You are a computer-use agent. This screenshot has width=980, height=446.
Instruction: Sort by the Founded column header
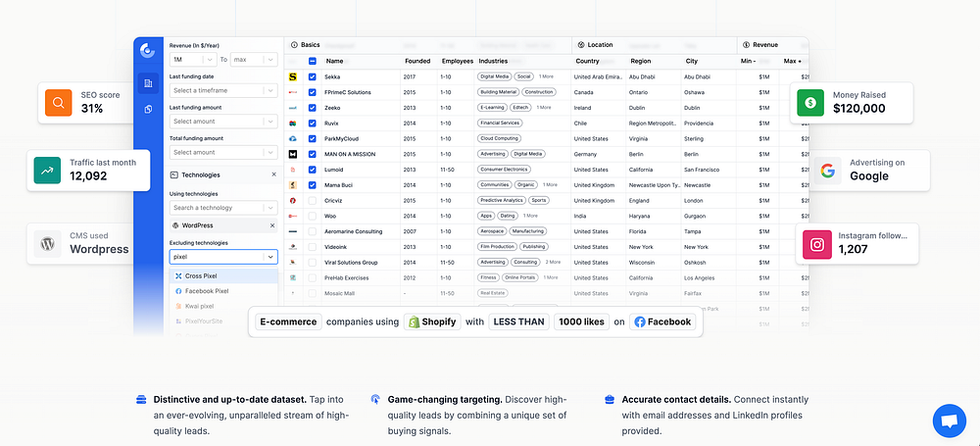(417, 62)
